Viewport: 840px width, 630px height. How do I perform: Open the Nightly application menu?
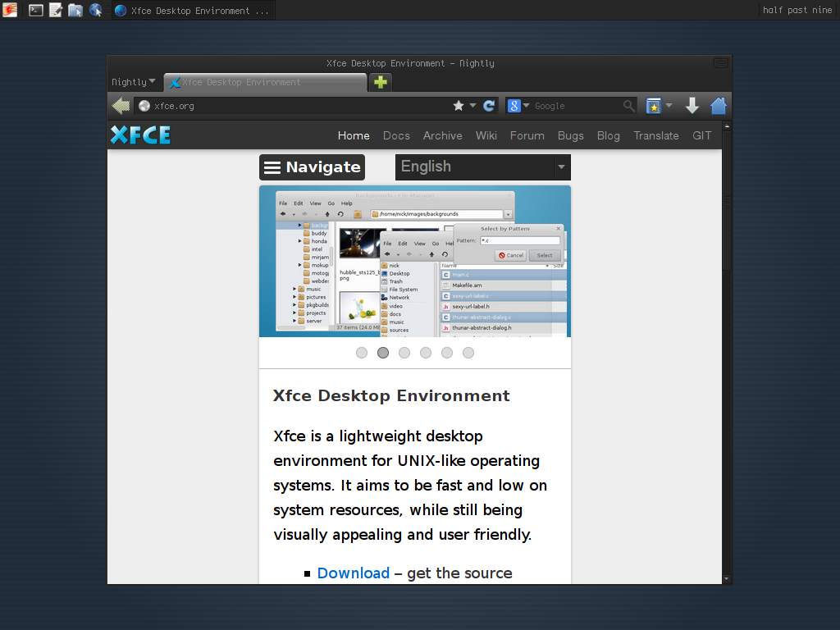click(134, 82)
